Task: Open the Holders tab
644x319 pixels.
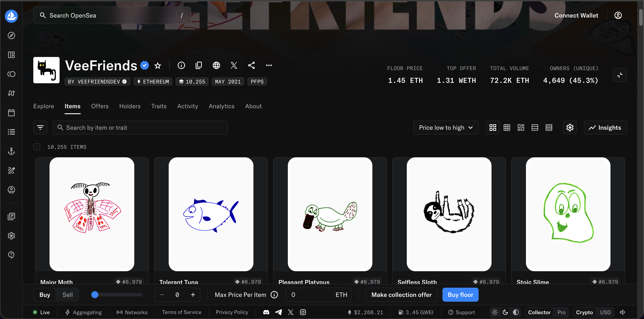Action: tap(130, 106)
